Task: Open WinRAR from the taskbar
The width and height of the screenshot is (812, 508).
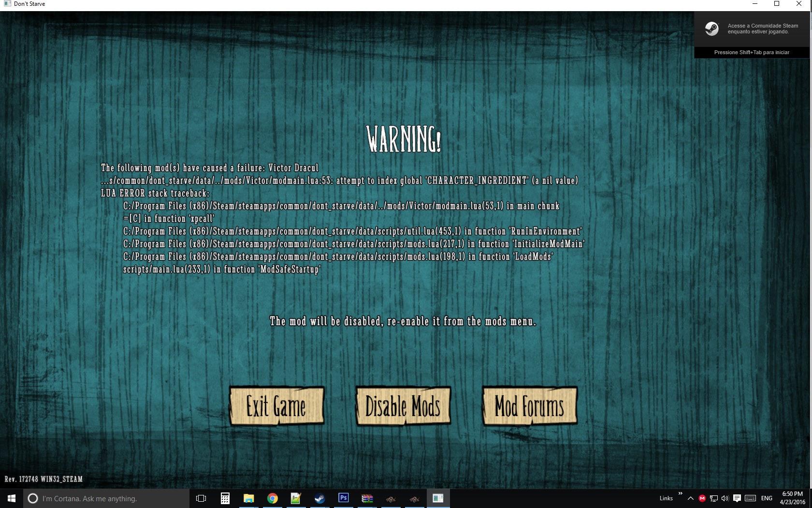Action: [367, 498]
